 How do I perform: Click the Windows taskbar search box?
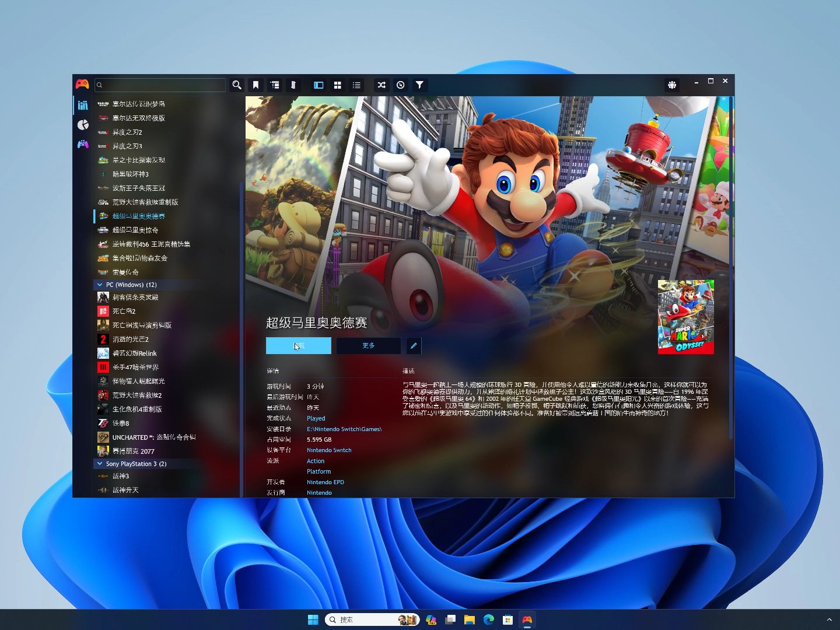[x=372, y=619]
